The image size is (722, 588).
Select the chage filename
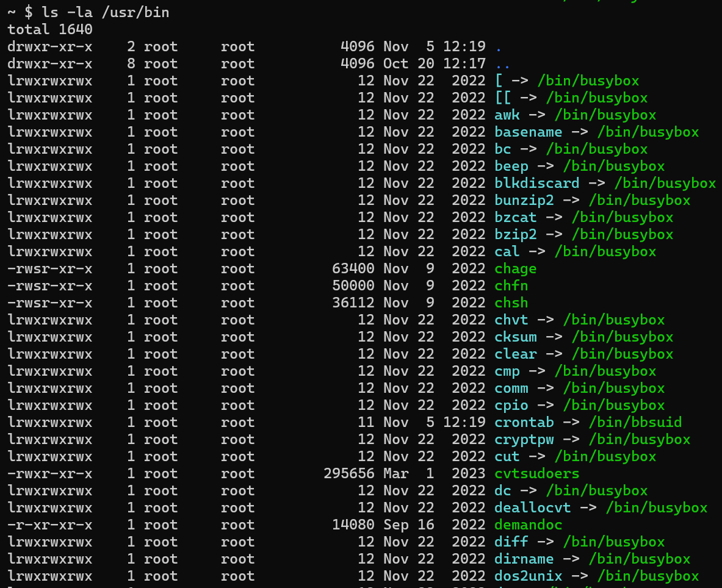(515, 268)
